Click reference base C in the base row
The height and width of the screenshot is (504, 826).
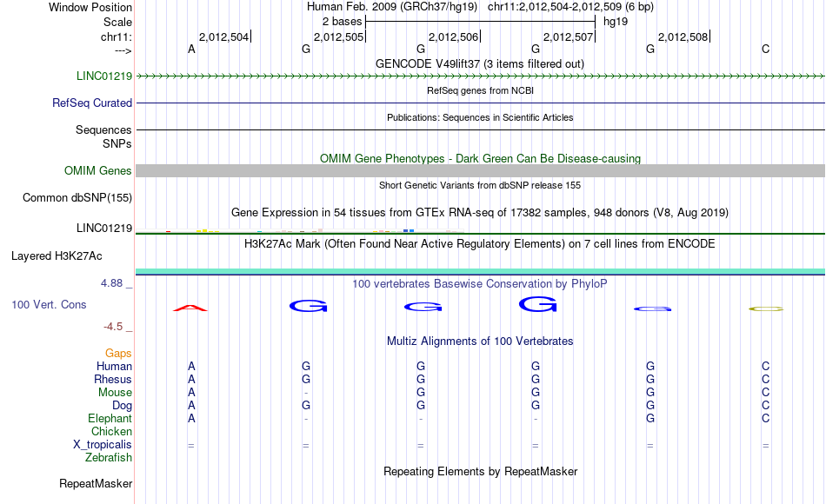[765, 49]
